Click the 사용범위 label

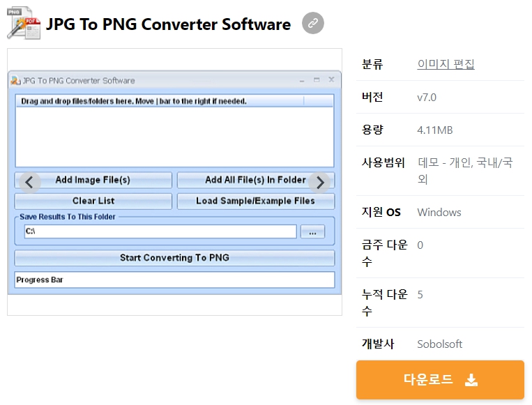pyautogui.click(x=383, y=162)
